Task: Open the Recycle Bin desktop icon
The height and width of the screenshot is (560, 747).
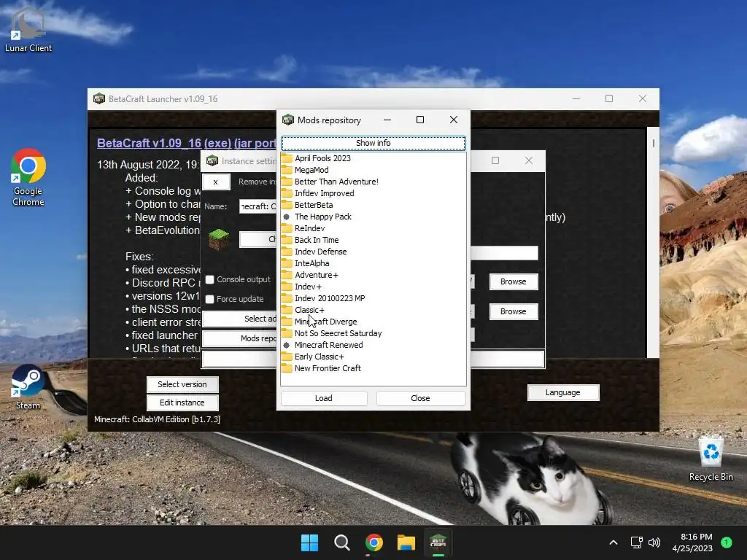Action: (x=711, y=459)
